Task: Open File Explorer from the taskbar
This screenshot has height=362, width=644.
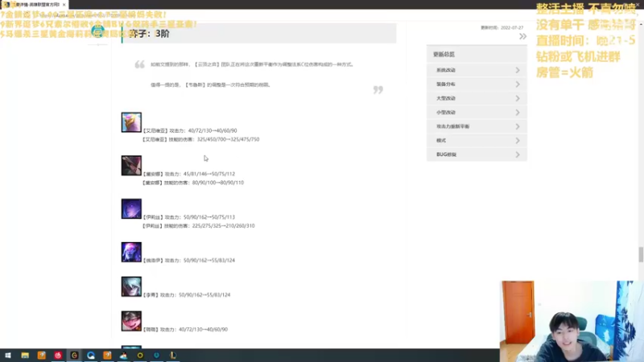Action: 25,356
